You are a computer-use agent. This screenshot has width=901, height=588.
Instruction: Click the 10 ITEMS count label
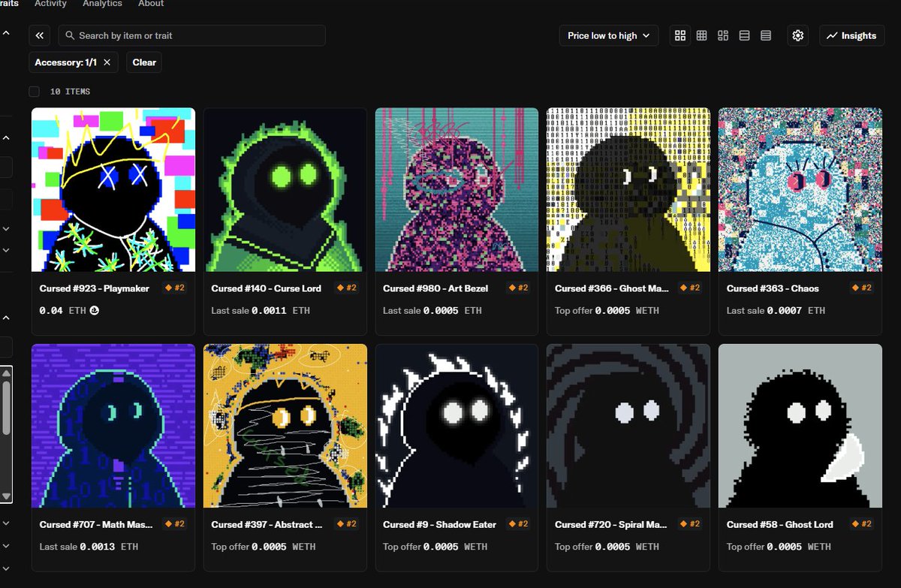coord(70,92)
